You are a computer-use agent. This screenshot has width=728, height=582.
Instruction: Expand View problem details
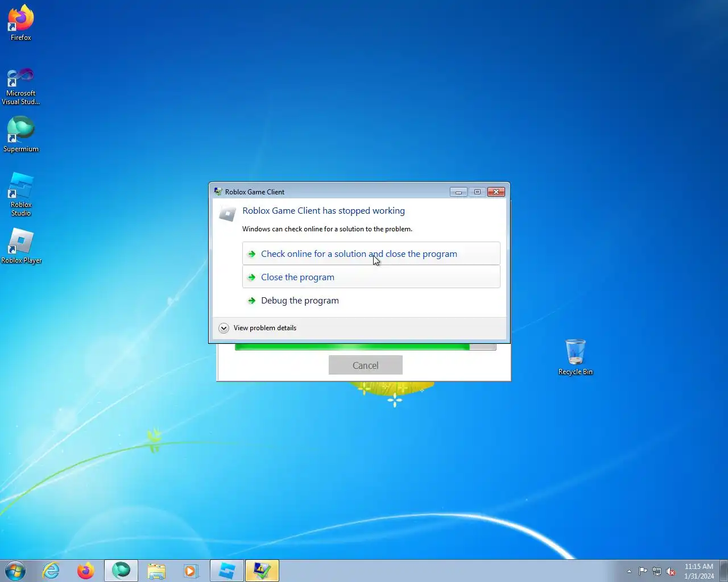pyautogui.click(x=258, y=328)
